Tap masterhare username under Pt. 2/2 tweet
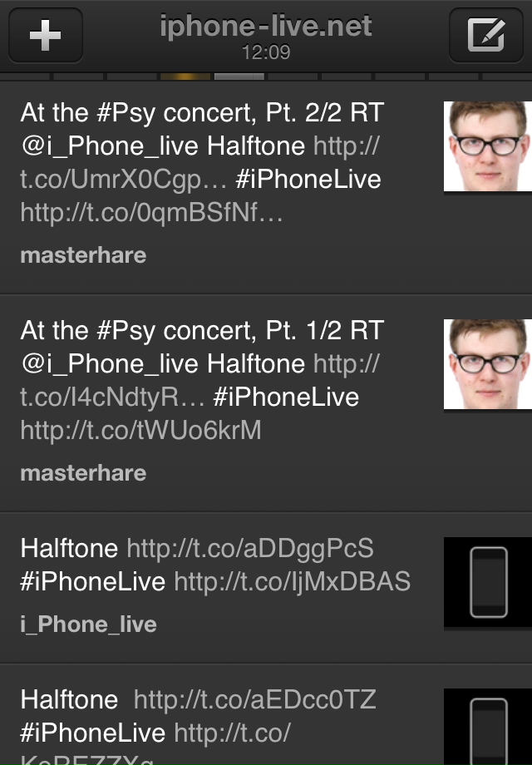532x765 pixels. pyautogui.click(x=83, y=255)
